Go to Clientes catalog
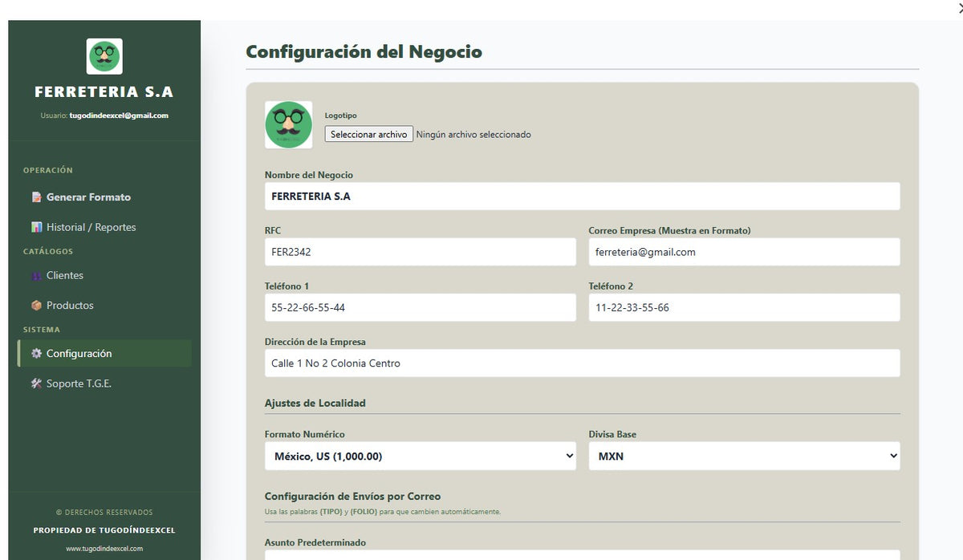 click(104, 275)
